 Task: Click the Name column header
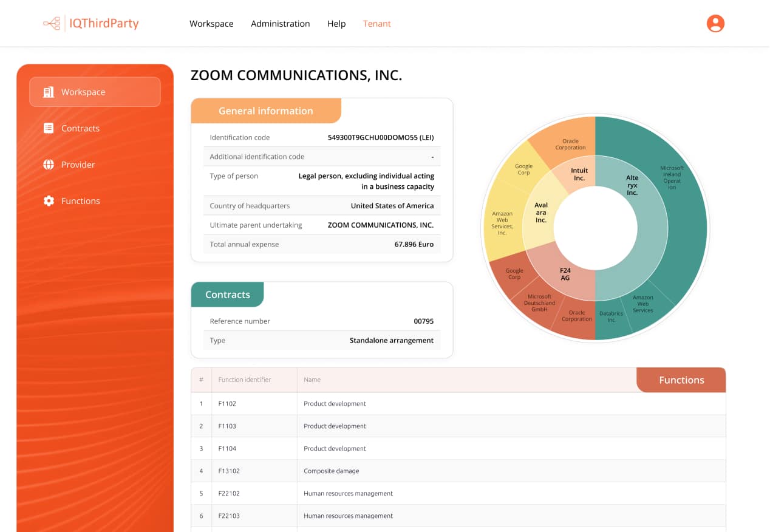click(312, 380)
